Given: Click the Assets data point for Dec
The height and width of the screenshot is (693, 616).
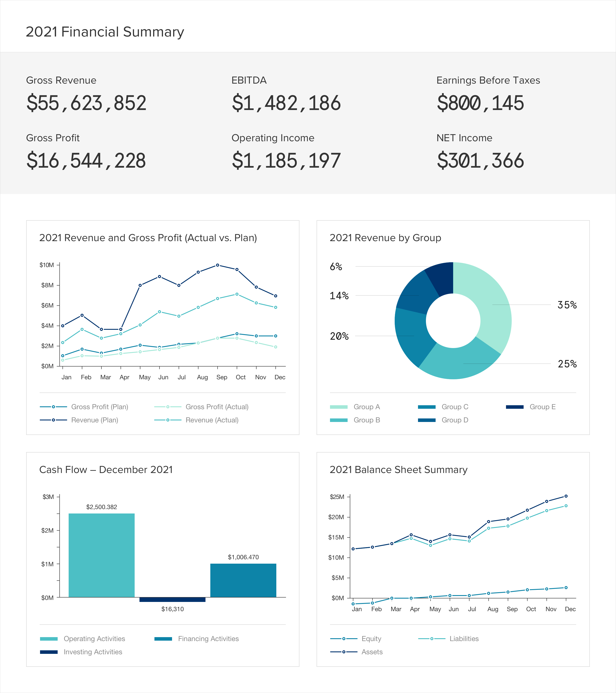Looking at the screenshot, I should tap(566, 496).
